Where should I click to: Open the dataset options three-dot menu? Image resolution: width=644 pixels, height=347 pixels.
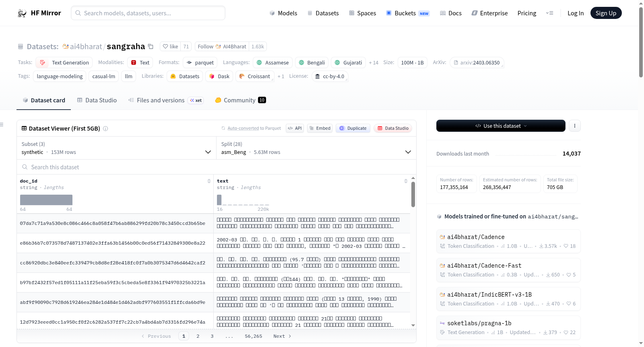(575, 126)
